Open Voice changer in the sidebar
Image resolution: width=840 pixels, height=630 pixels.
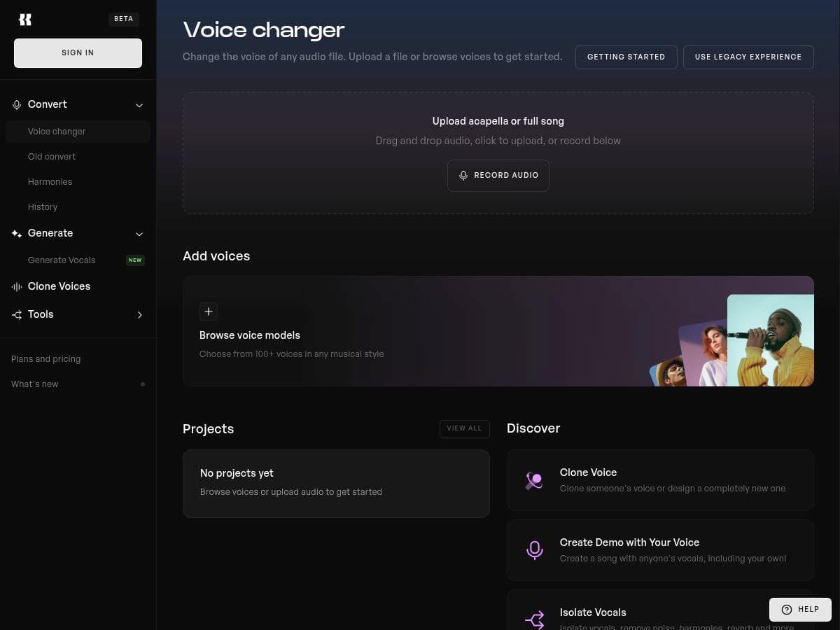[78, 132]
